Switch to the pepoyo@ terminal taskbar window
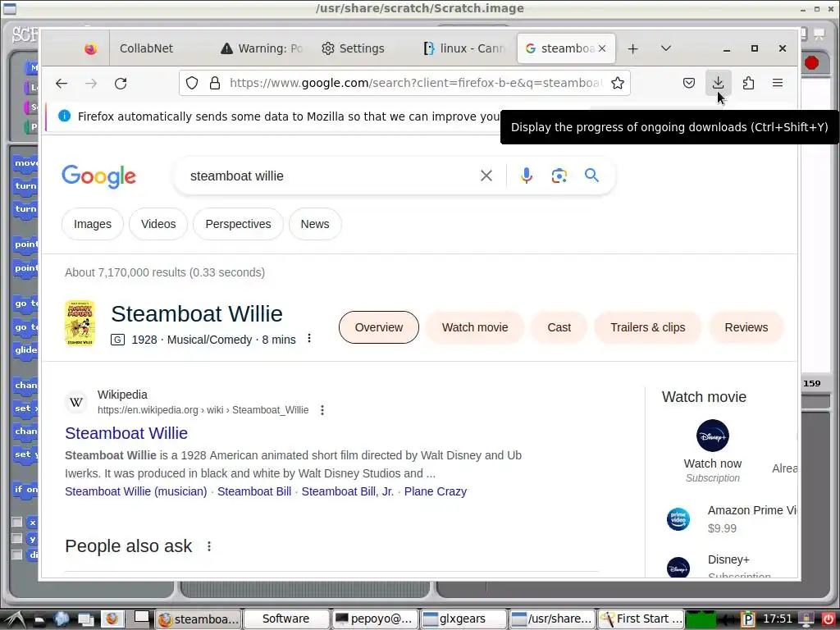 375,619
